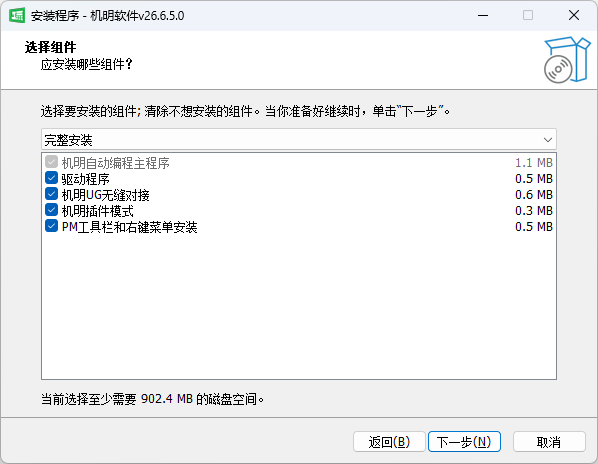
Task: Click the 应安装哪些组件？ subtitle
Action: pyautogui.click(x=87, y=64)
